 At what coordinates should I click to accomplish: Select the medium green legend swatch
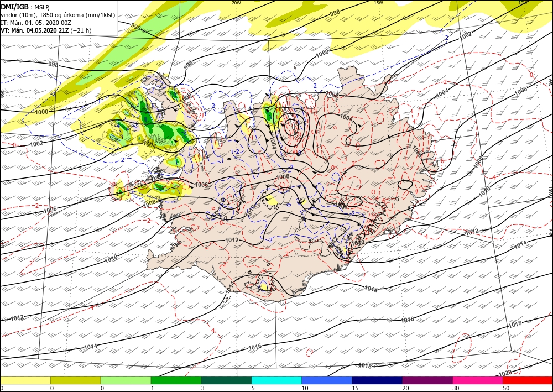coord(176,380)
